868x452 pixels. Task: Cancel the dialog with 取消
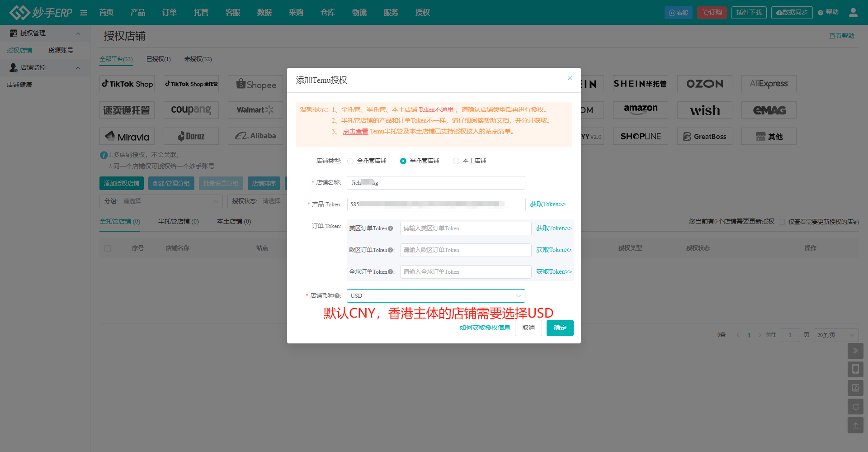(528, 328)
